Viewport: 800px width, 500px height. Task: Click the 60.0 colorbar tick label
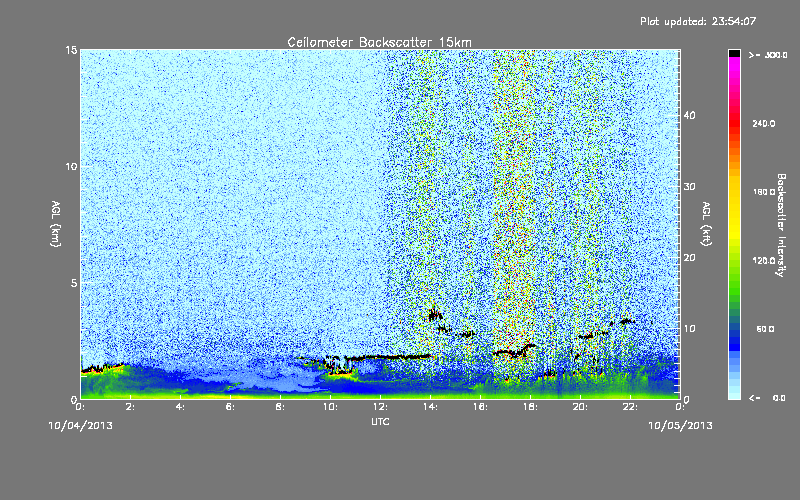click(x=765, y=329)
